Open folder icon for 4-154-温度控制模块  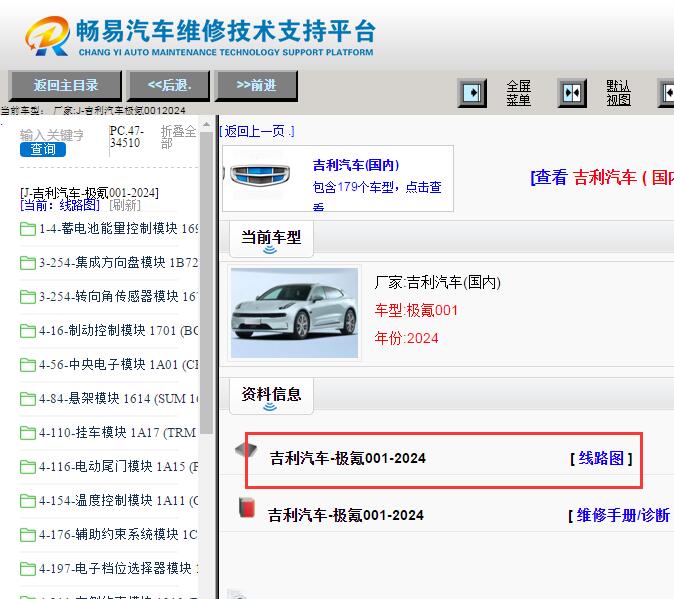[28, 501]
